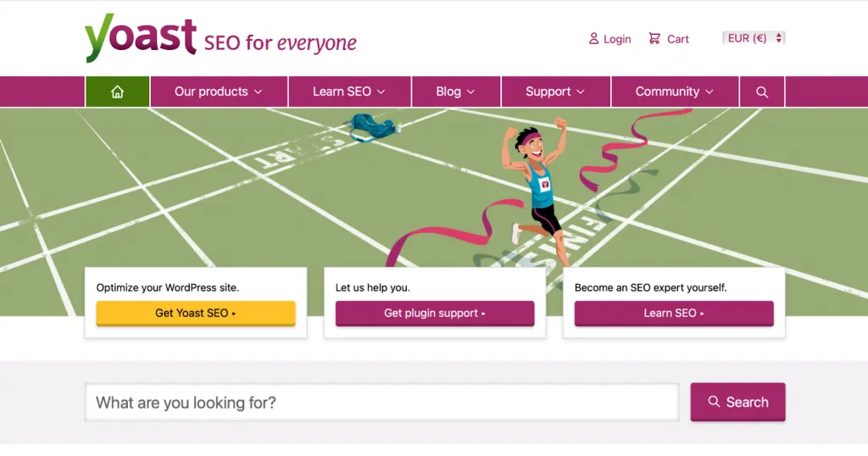Click the purple Learn SEO button
Viewport: 868px width, 456px height.
pyautogui.click(x=674, y=314)
